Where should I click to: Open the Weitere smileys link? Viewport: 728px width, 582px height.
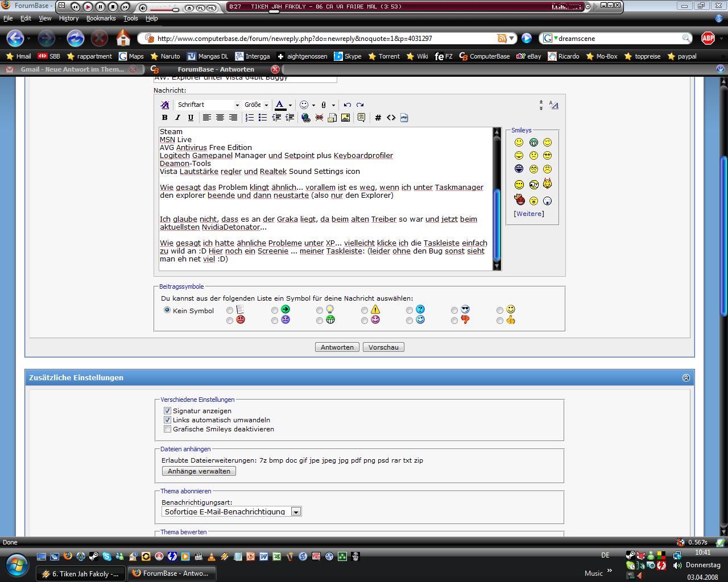click(x=528, y=214)
